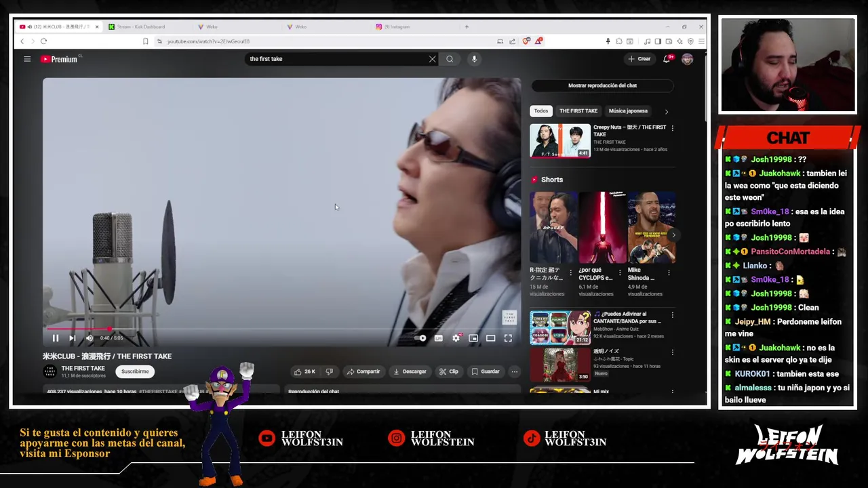This screenshot has width=868, height=488.
Task: Open the ¿Puedes Adivinar al CANTANTE video
Action: pos(560,327)
